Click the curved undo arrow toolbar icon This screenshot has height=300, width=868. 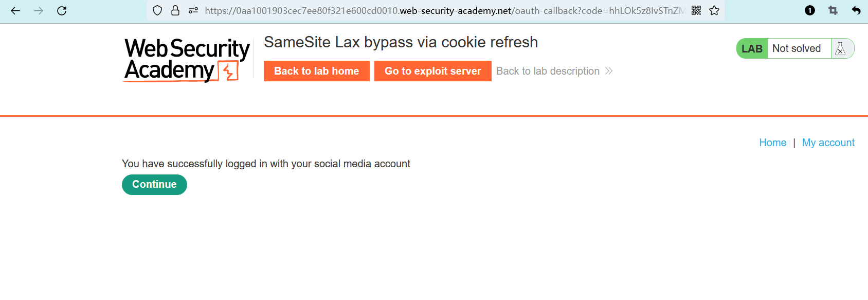856,10
